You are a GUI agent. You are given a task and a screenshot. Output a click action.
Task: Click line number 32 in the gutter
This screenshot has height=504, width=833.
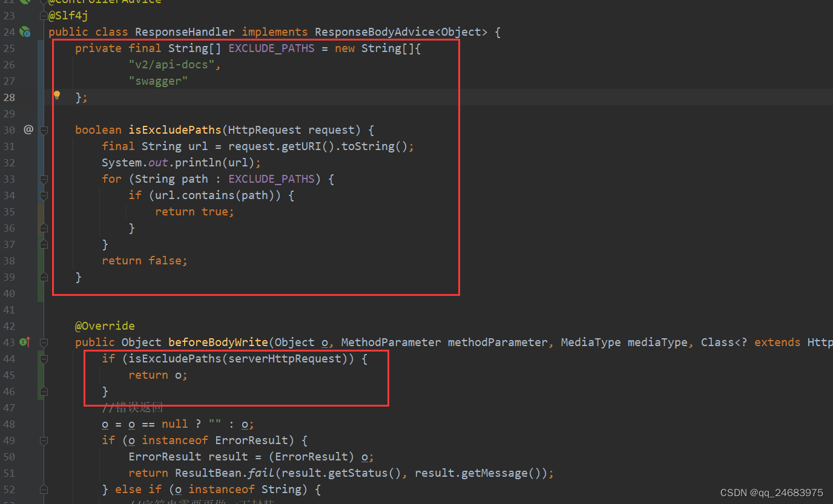click(x=9, y=163)
